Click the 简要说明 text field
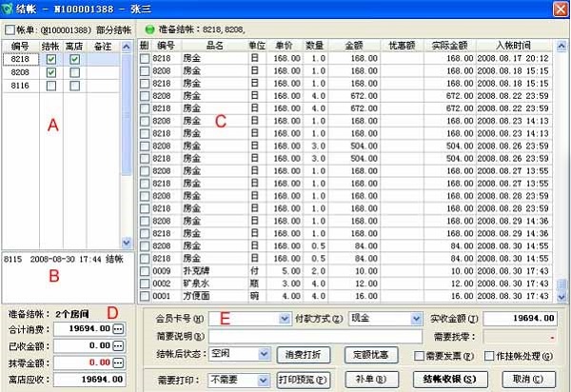571x392 pixels. pyautogui.click(x=315, y=336)
